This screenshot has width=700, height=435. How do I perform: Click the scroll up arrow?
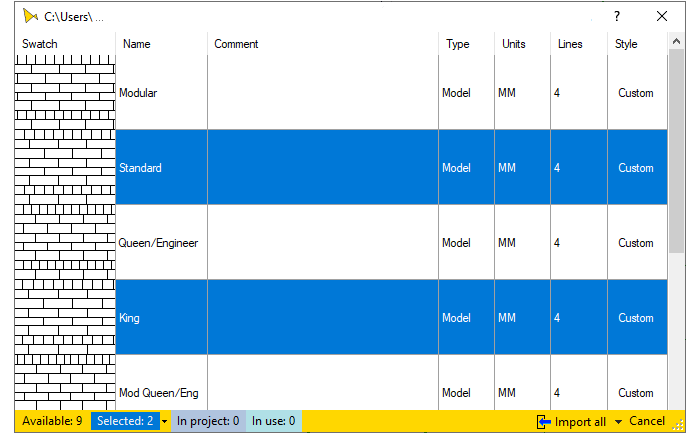click(x=676, y=41)
